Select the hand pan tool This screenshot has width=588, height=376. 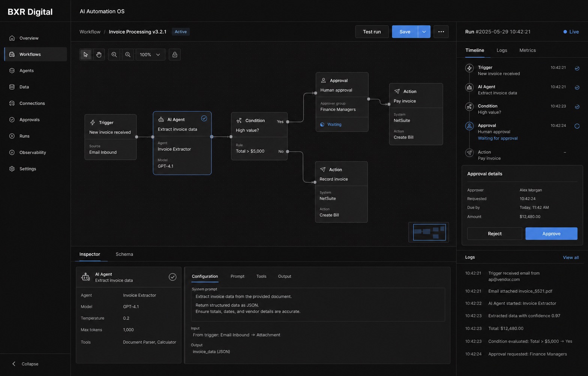click(99, 55)
